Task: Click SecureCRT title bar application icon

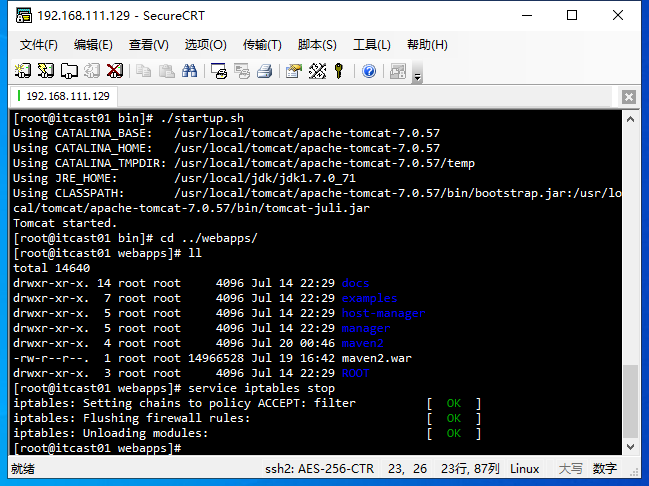Action: pyautogui.click(x=24, y=15)
